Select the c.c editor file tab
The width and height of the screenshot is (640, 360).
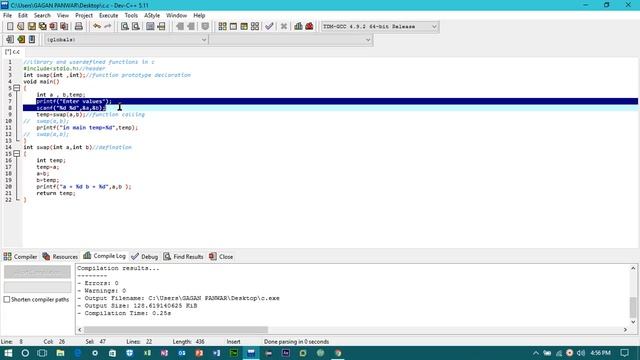[x=12, y=52]
